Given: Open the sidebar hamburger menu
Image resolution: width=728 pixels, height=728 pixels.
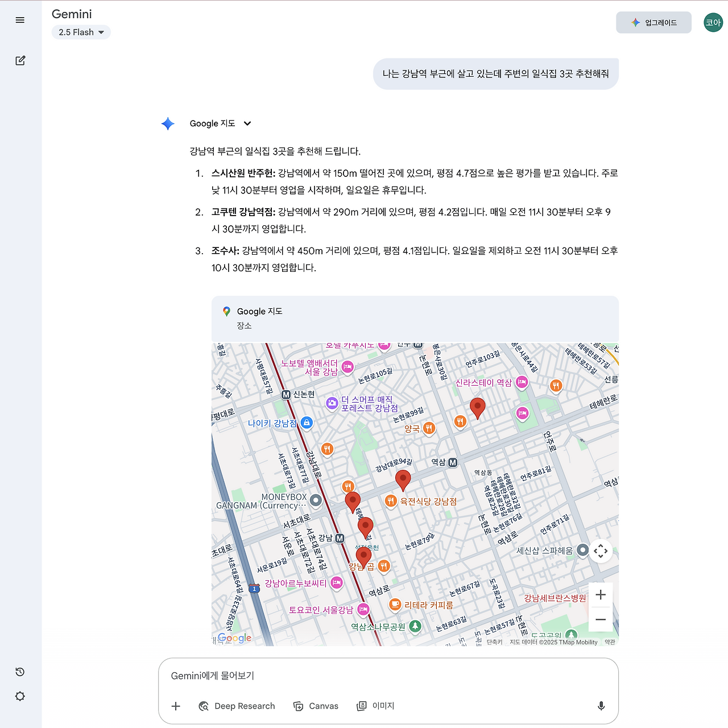Looking at the screenshot, I should (x=20, y=20).
